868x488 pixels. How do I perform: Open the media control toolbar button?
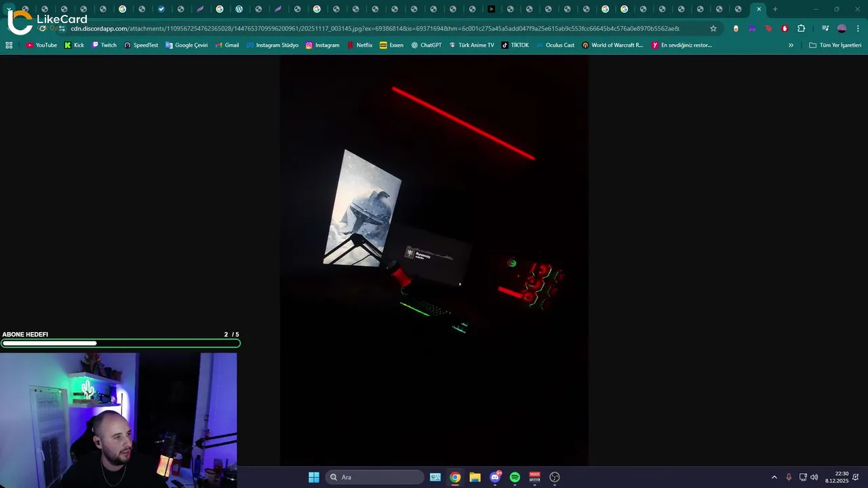(x=825, y=28)
